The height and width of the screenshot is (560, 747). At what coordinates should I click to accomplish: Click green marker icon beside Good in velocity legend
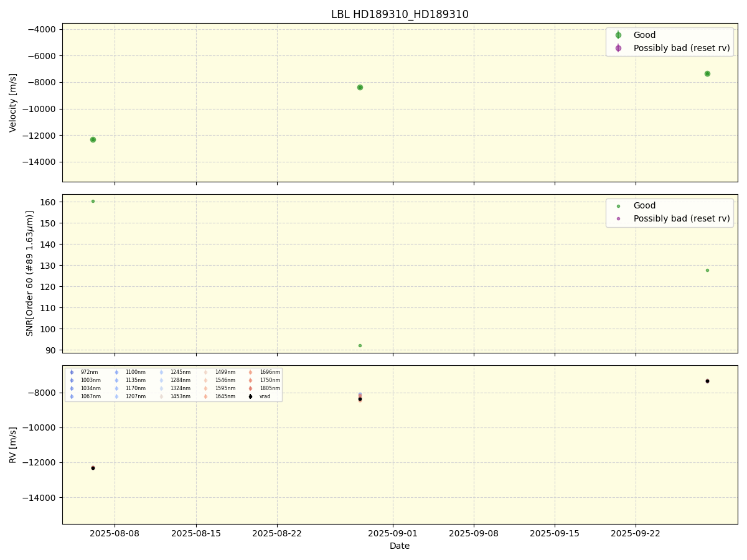point(618,35)
